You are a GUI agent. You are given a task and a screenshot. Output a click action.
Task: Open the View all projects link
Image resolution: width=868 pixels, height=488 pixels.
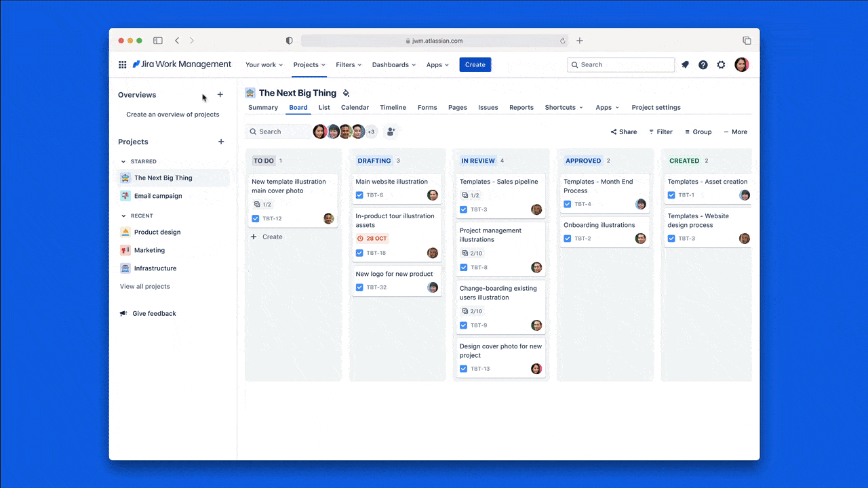145,287
